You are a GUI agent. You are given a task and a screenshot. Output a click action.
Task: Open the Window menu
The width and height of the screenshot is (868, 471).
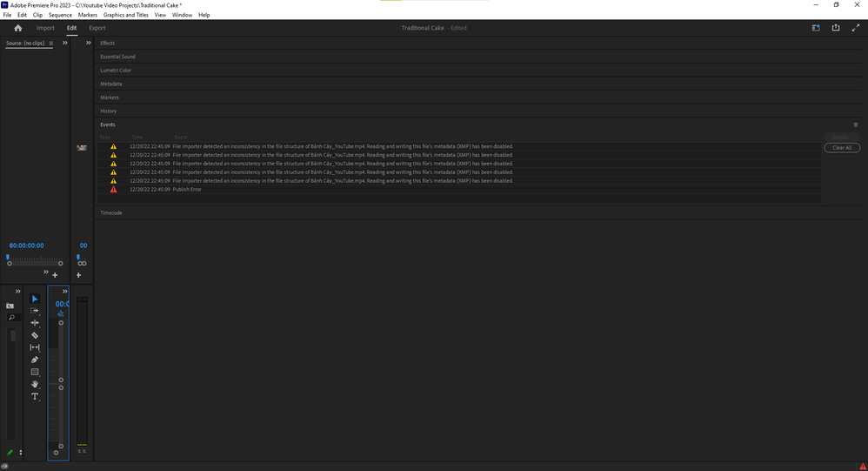click(182, 15)
